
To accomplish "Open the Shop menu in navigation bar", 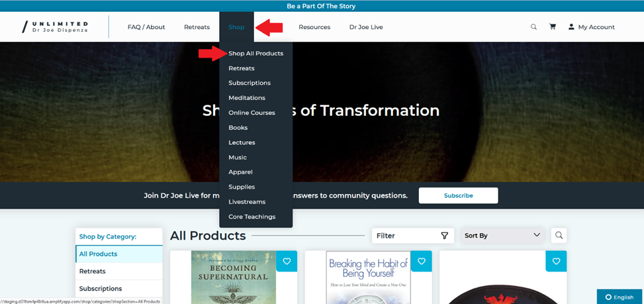I will [x=236, y=27].
